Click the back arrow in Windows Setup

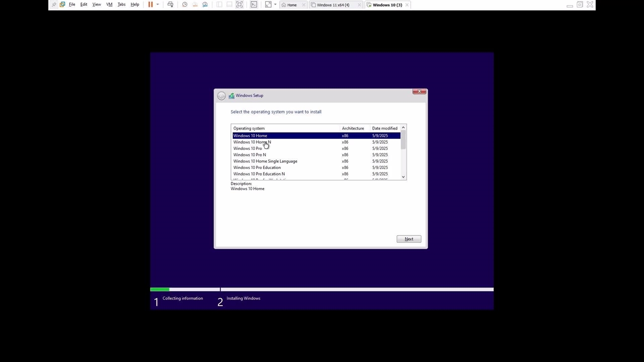(221, 96)
